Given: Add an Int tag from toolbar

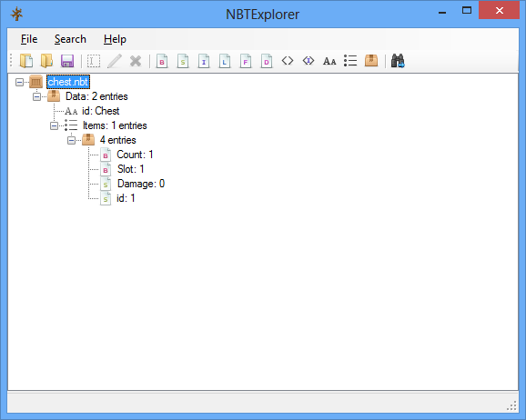Looking at the screenshot, I should click(x=204, y=61).
